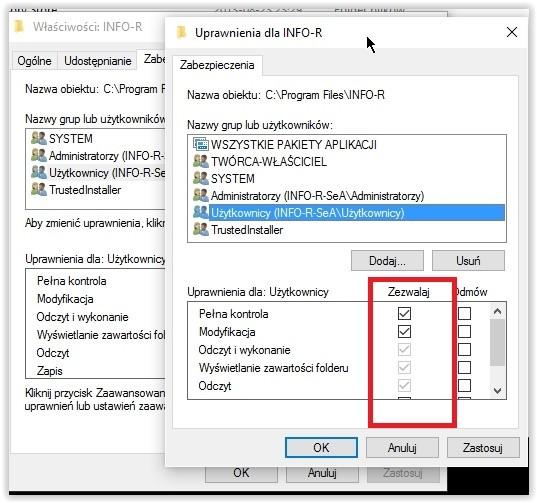Click the WSZYSTKIE PAKIETY APLIKACJI package icon
This screenshot has width=537, height=503.
point(200,144)
